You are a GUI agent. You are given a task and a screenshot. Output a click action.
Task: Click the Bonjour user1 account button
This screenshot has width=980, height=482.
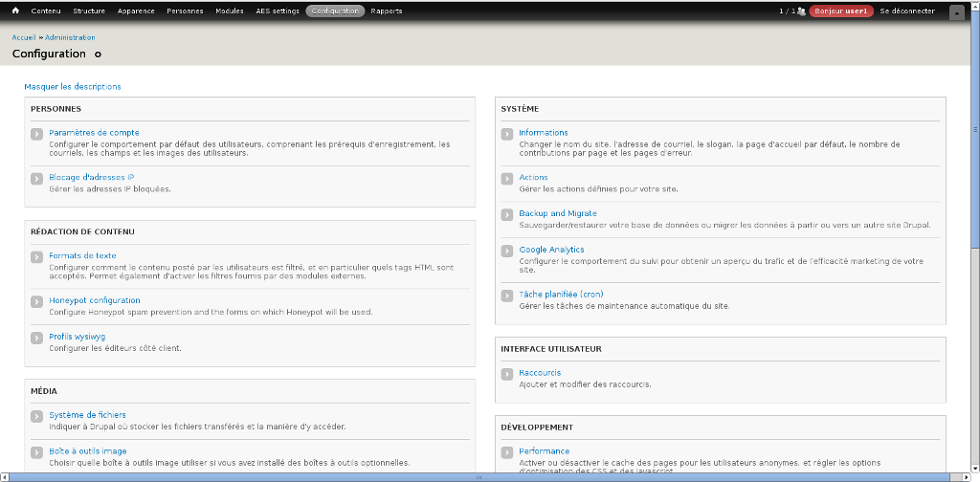841,11
